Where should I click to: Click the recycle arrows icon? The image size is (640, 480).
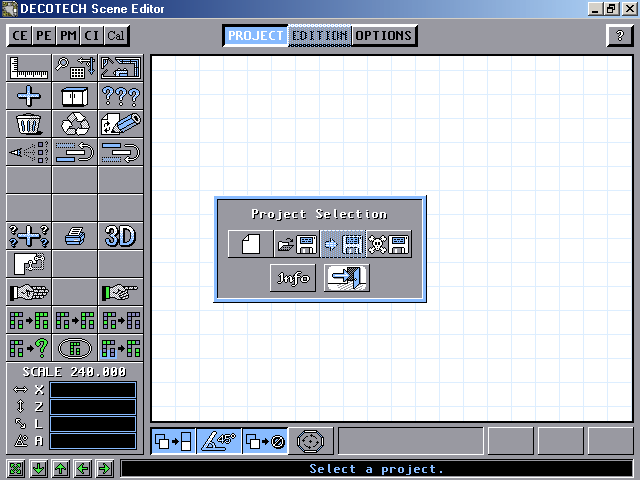[75, 124]
